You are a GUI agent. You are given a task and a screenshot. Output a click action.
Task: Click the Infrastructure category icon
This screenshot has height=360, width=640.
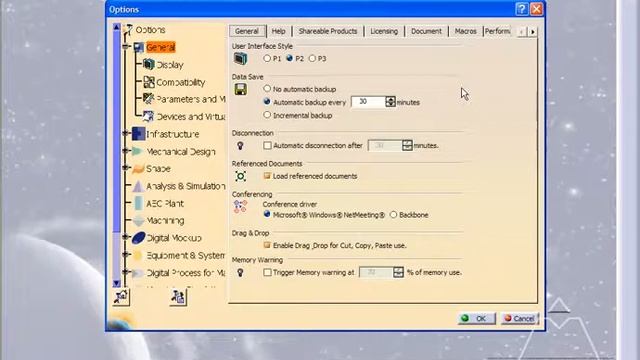click(x=139, y=134)
